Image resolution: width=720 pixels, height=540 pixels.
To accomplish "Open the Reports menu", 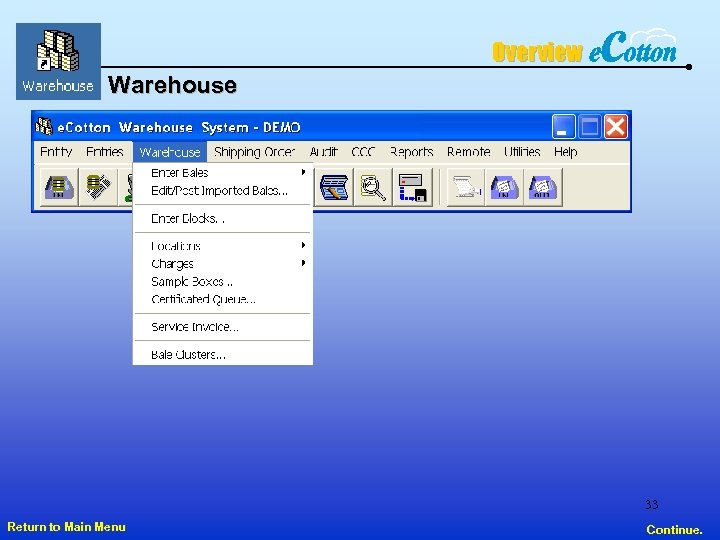I will tap(411, 152).
